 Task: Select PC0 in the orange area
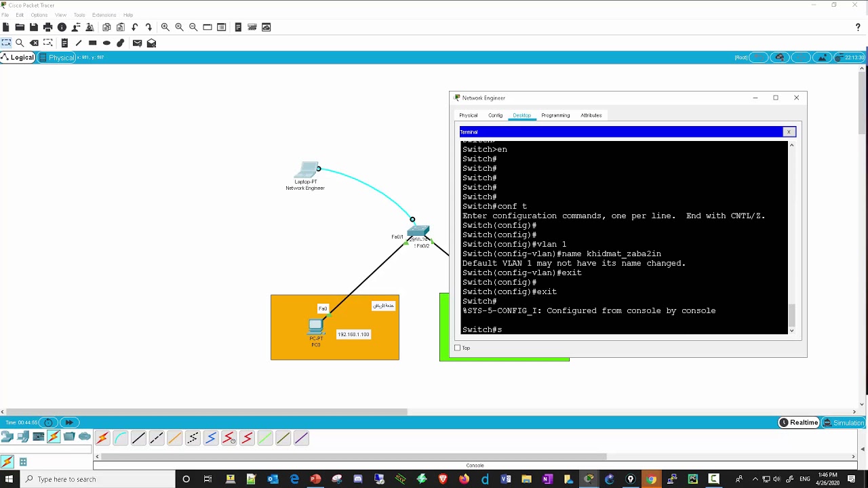[x=315, y=327]
